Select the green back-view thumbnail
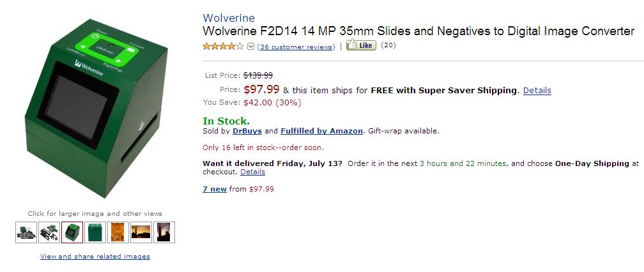The height and width of the screenshot is (272, 644). click(x=95, y=232)
